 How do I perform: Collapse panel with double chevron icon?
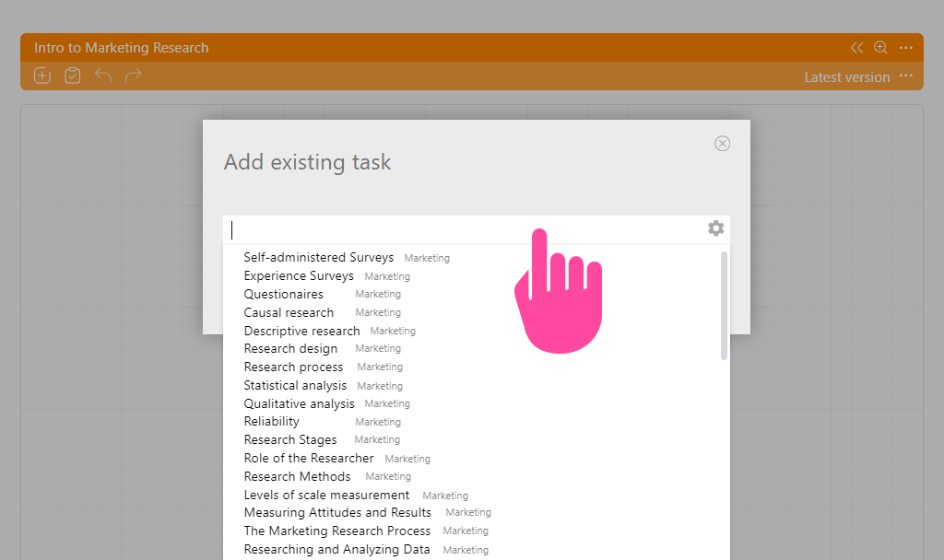point(856,48)
